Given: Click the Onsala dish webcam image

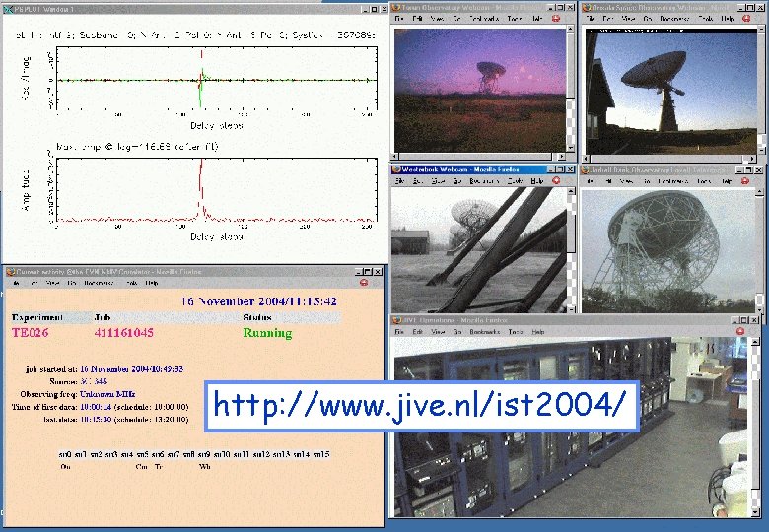Looking at the screenshot, I should pos(671,93).
